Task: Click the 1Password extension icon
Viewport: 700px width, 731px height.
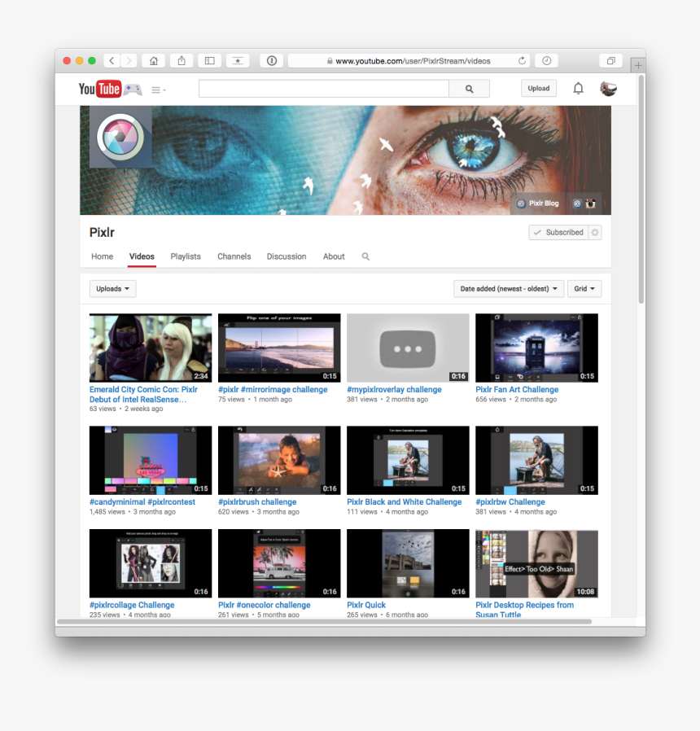Action: (272, 60)
